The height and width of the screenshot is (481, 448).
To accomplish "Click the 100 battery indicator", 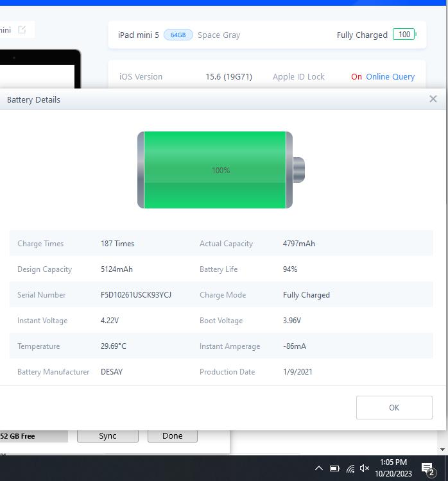I will pos(404,35).
